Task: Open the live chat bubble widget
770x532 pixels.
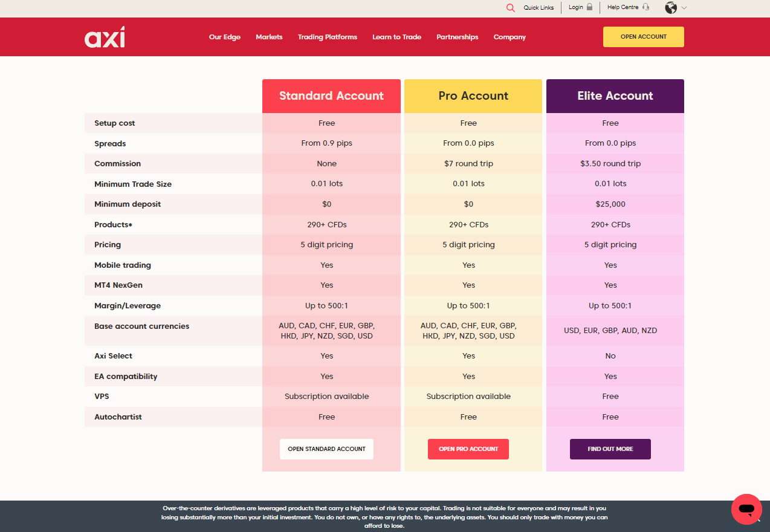Action: coord(746,510)
